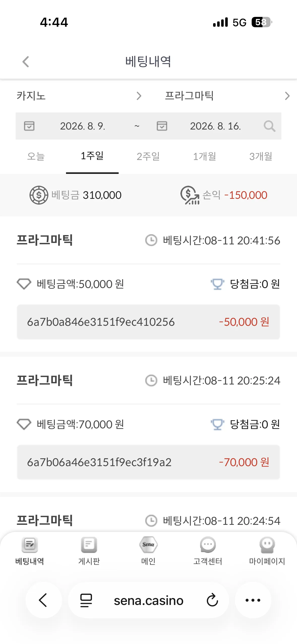Open the start date calendar icon
The height and width of the screenshot is (644, 297).
(x=29, y=126)
